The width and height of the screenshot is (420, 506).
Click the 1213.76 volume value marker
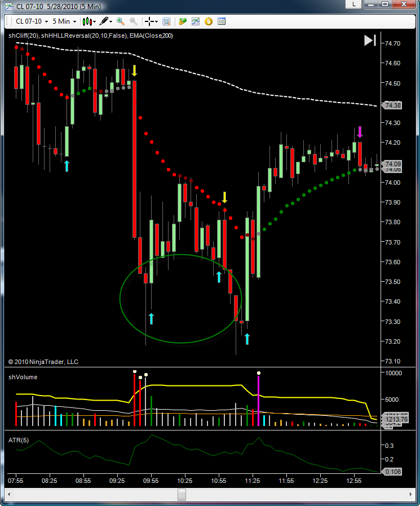pyautogui.click(x=395, y=419)
